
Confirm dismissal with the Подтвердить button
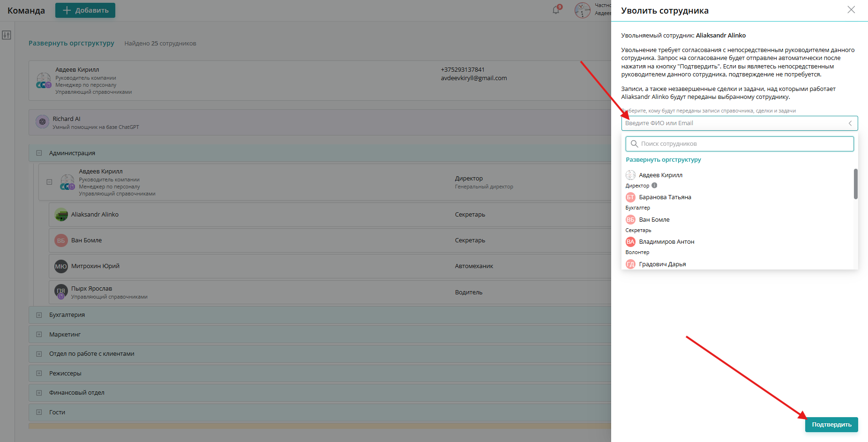[x=831, y=425]
